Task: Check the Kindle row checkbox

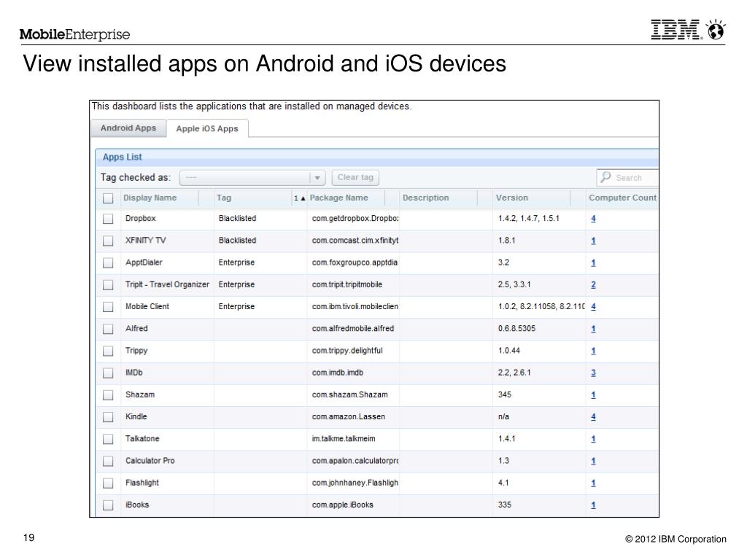Action: point(108,417)
